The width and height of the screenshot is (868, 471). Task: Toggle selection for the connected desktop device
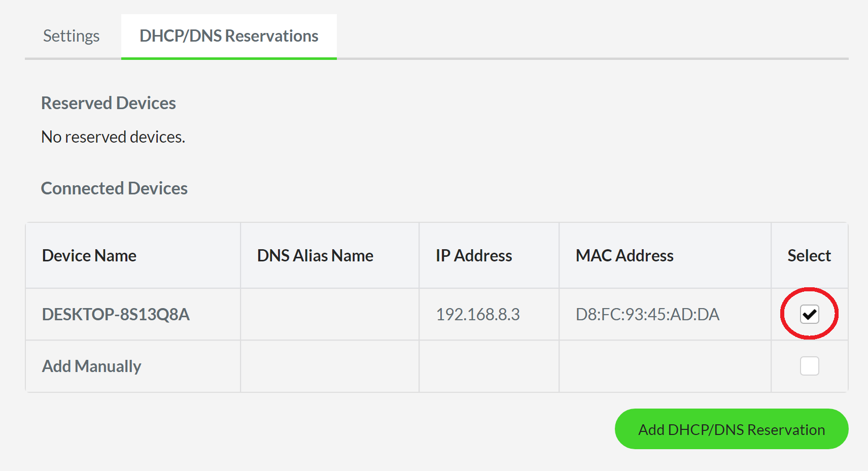pyautogui.click(x=809, y=314)
